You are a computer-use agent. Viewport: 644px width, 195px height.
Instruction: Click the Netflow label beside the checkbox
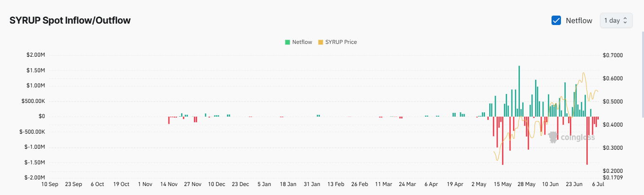pos(579,20)
